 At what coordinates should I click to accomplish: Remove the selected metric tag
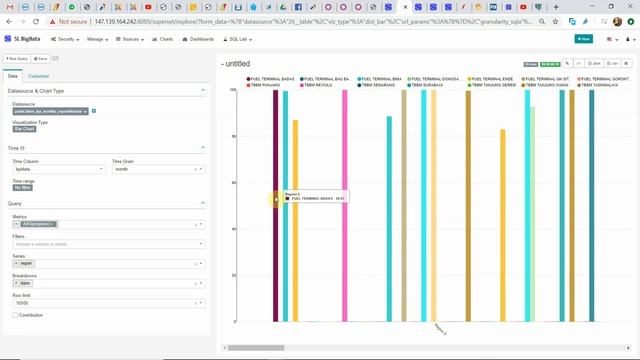[16, 224]
